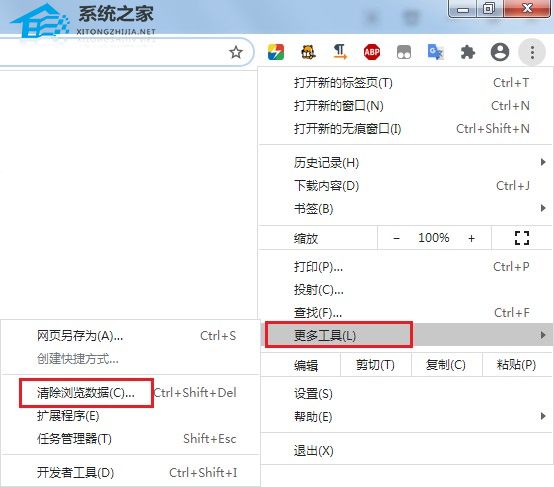The height and width of the screenshot is (487, 554).
Task: Click the 复制(C) button
Action: [446, 365]
